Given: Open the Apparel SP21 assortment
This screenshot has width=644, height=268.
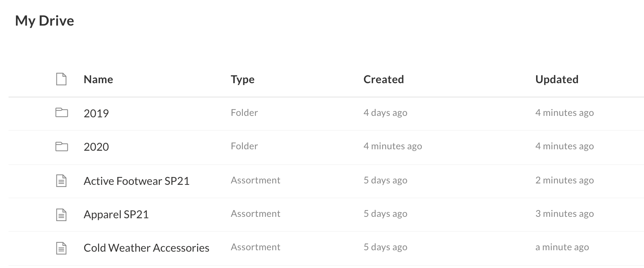Looking at the screenshot, I should [x=116, y=214].
